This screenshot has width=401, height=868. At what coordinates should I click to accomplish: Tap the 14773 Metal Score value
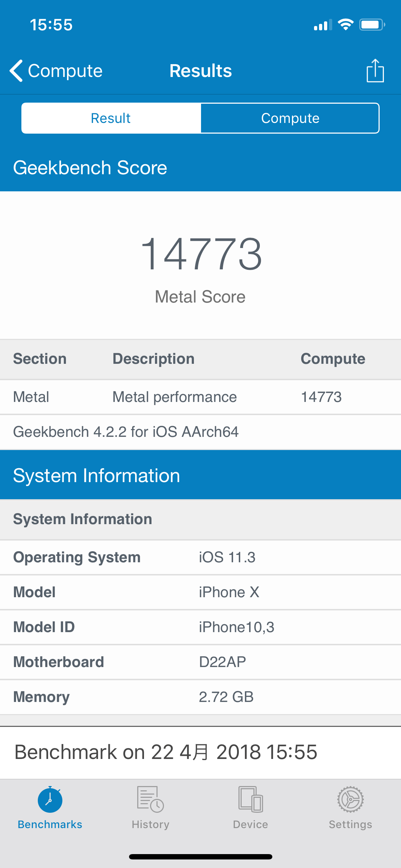[201, 254]
